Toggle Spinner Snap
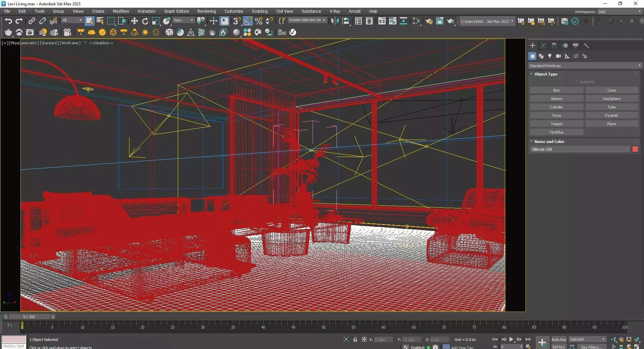This screenshot has width=644, height=349. tap(269, 21)
